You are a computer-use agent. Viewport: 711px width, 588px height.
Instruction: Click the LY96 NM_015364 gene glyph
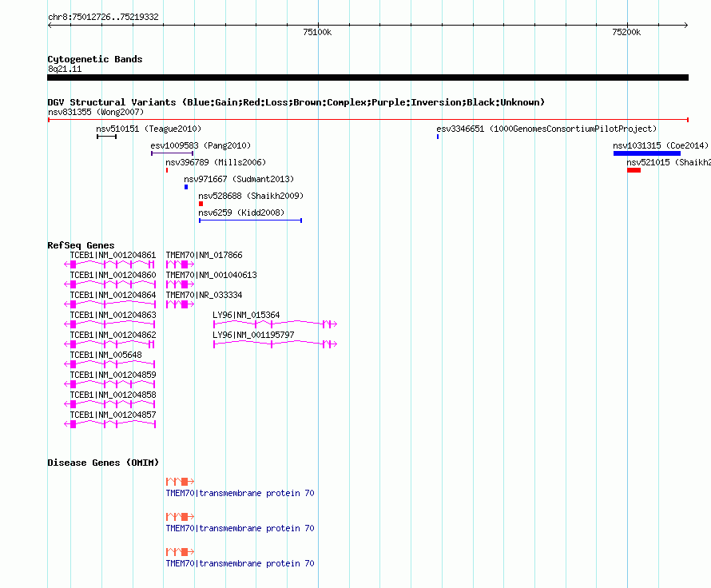[276, 324]
